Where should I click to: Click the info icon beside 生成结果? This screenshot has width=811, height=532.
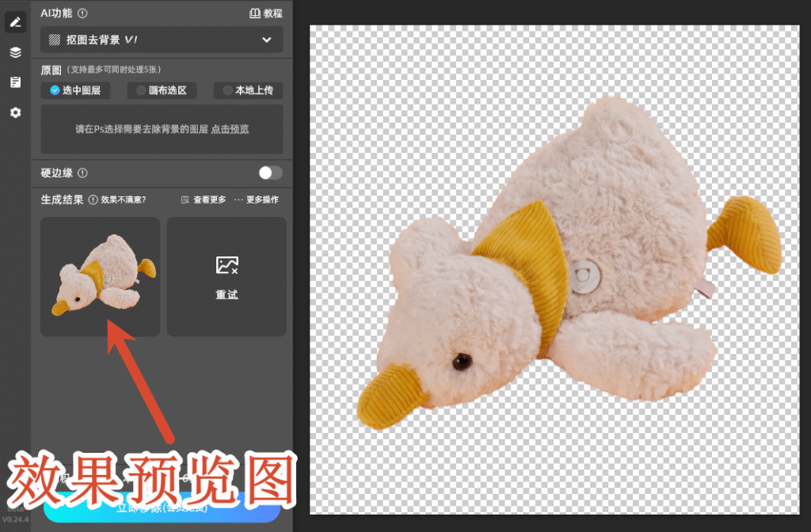pyautogui.click(x=93, y=199)
